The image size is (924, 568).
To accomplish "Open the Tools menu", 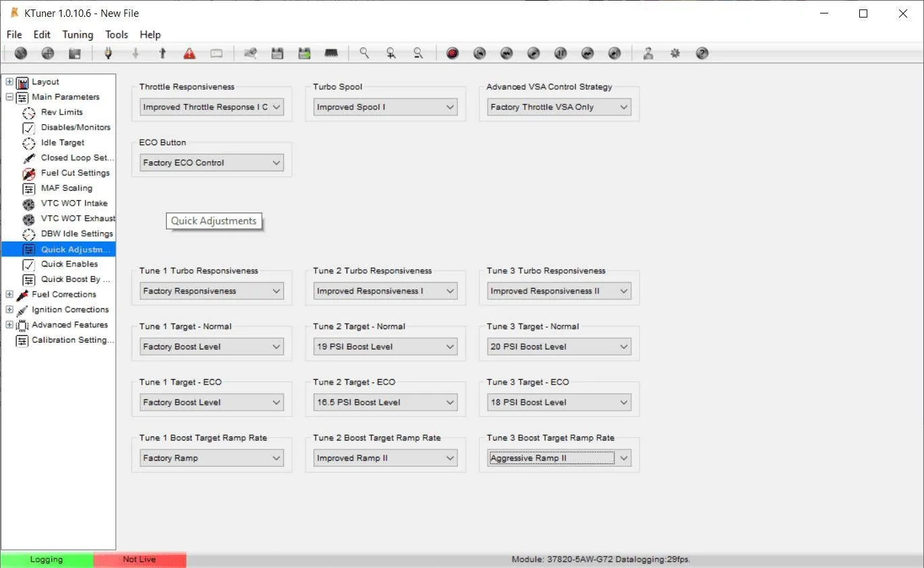I will tap(116, 34).
